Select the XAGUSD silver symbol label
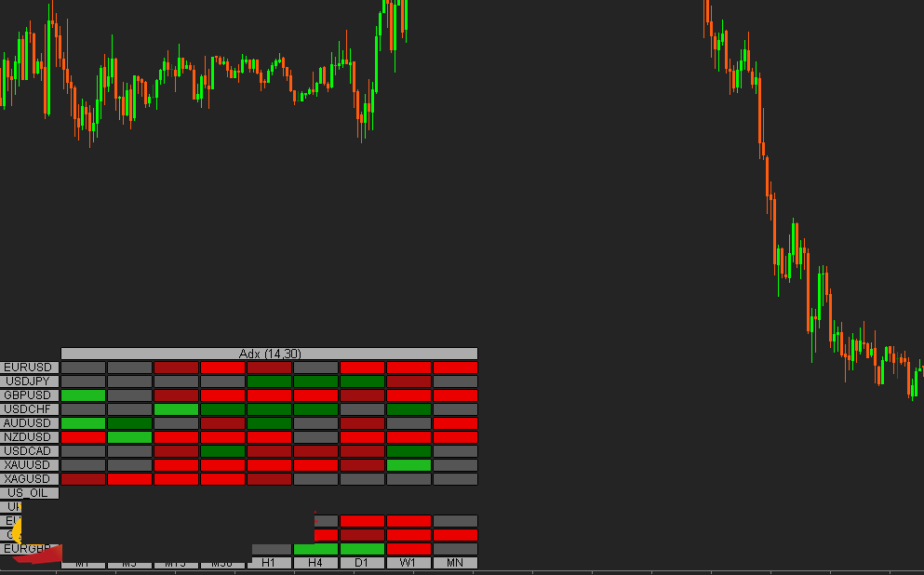The width and height of the screenshot is (924, 575). (x=30, y=479)
